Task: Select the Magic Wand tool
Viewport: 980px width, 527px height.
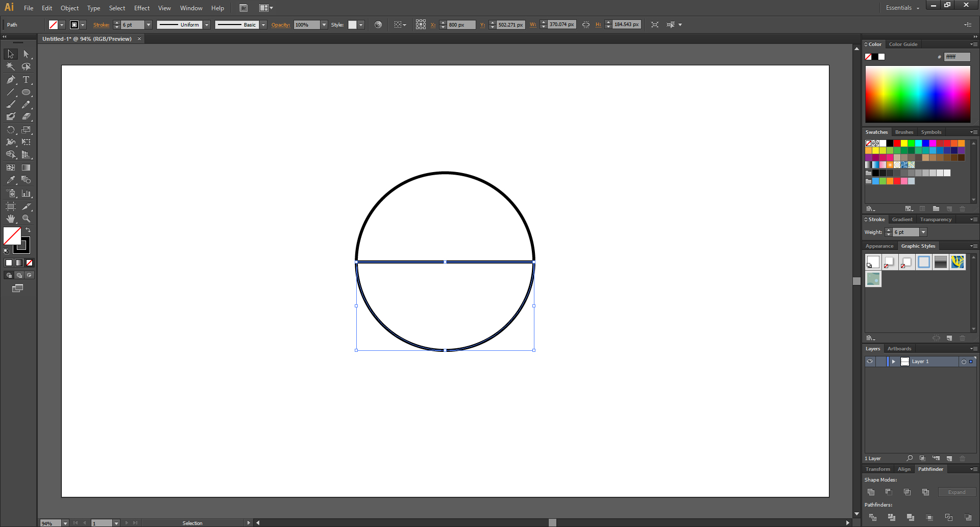Action: (x=11, y=66)
